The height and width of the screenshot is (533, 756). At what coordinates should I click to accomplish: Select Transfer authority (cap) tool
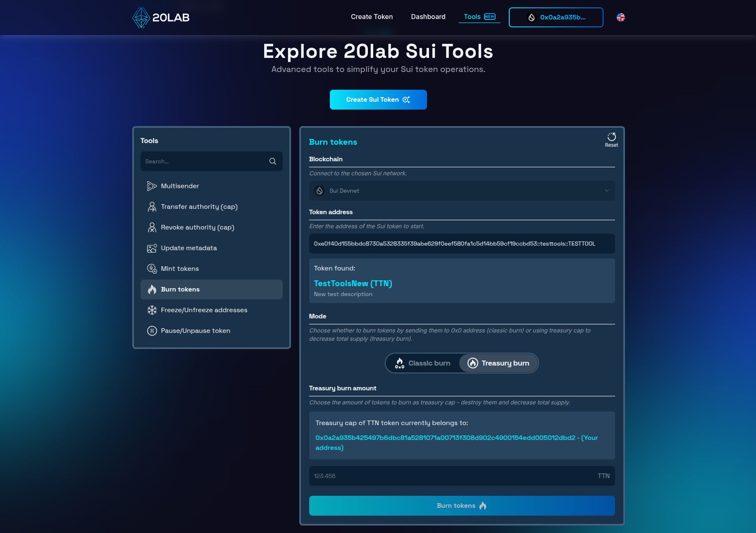[x=211, y=207]
